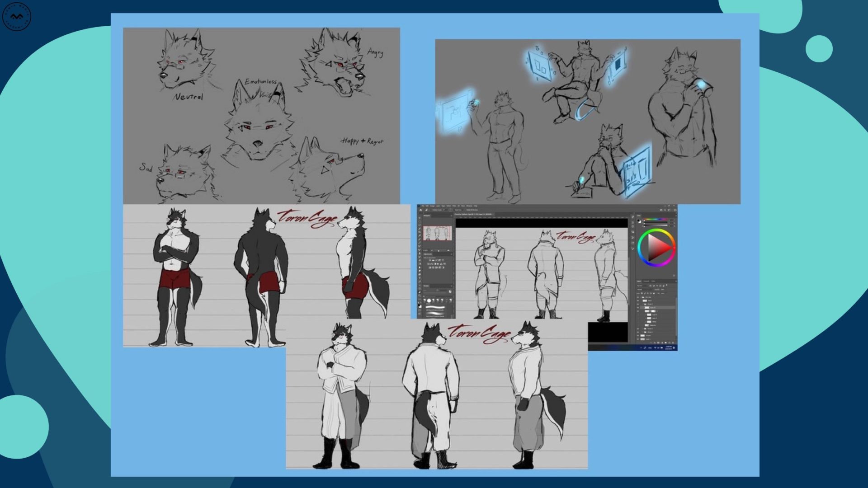The image size is (868, 488).
Task: Click the Photoshop Home icon
Action: point(420,210)
